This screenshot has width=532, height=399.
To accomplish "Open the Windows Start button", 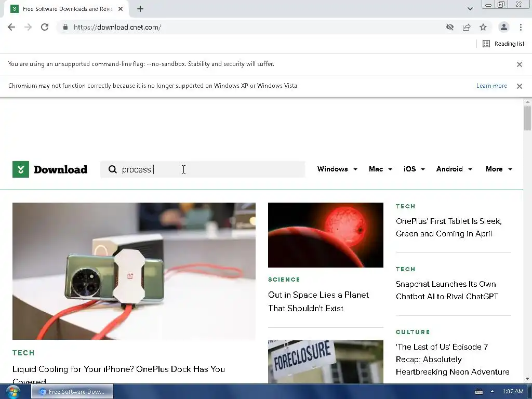I will coord(13,392).
